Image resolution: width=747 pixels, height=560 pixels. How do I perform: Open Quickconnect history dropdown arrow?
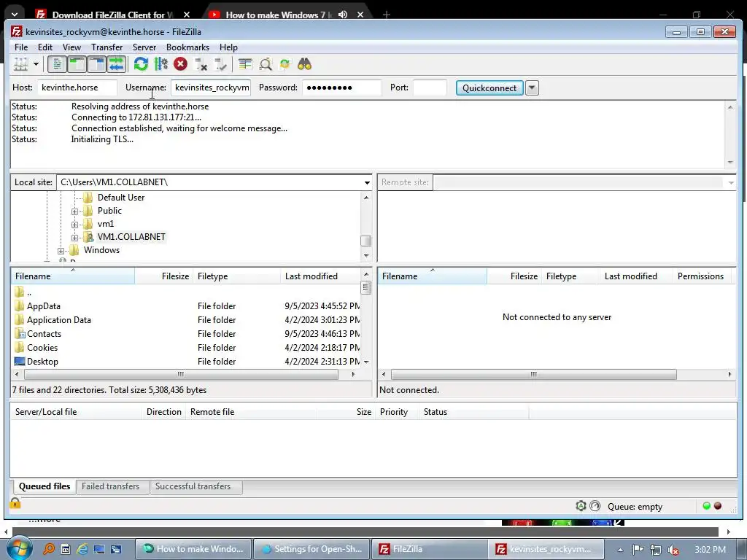[532, 88]
